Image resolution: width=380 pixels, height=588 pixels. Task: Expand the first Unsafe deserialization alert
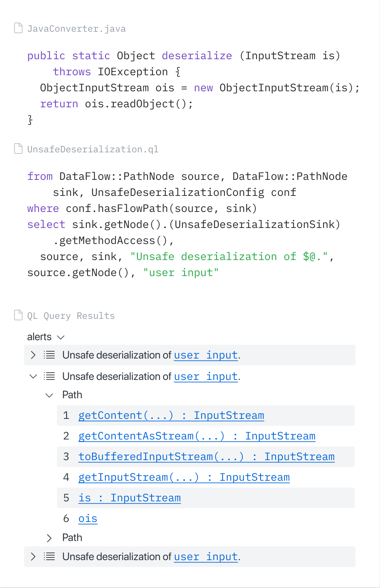[x=33, y=355]
